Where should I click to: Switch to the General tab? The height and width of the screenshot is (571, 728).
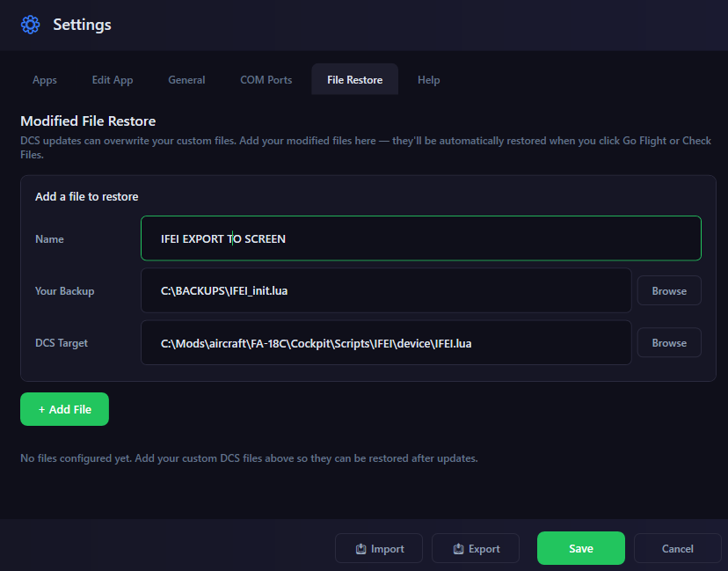click(186, 79)
